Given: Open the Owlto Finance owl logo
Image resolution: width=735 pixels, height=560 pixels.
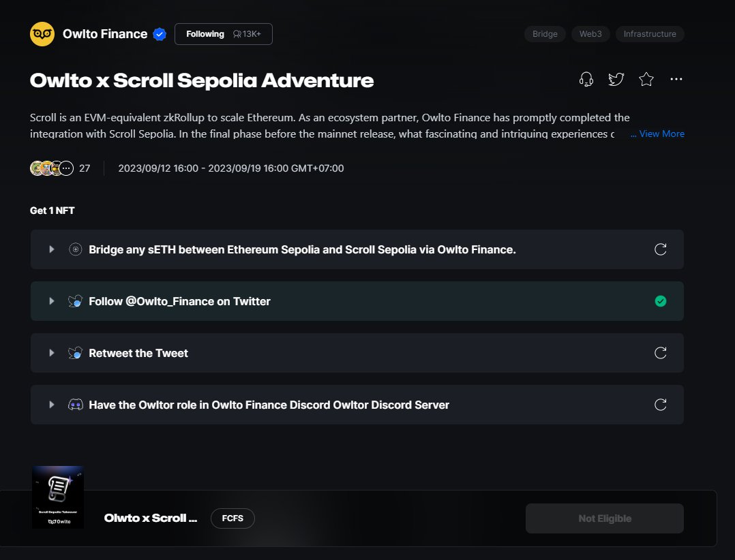Looking at the screenshot, I should [42, 34].
